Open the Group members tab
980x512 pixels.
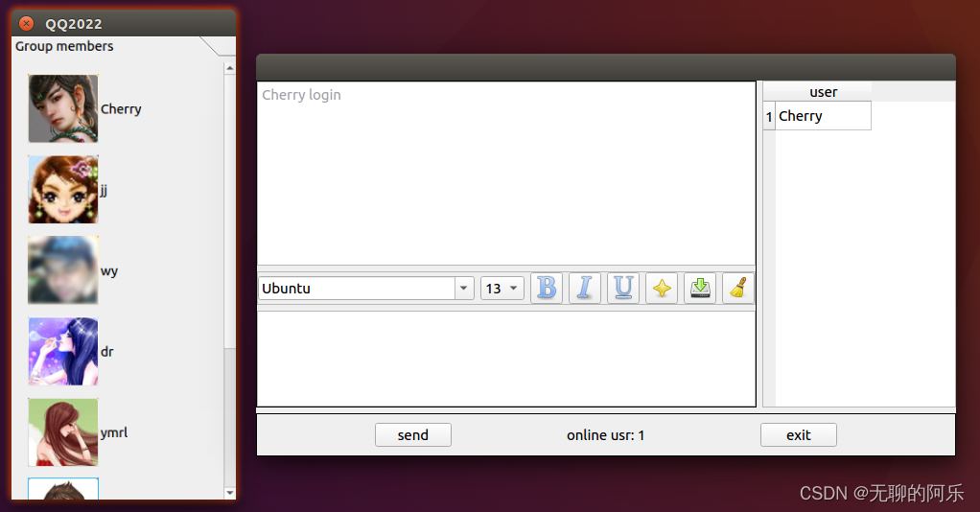[64, 46]
